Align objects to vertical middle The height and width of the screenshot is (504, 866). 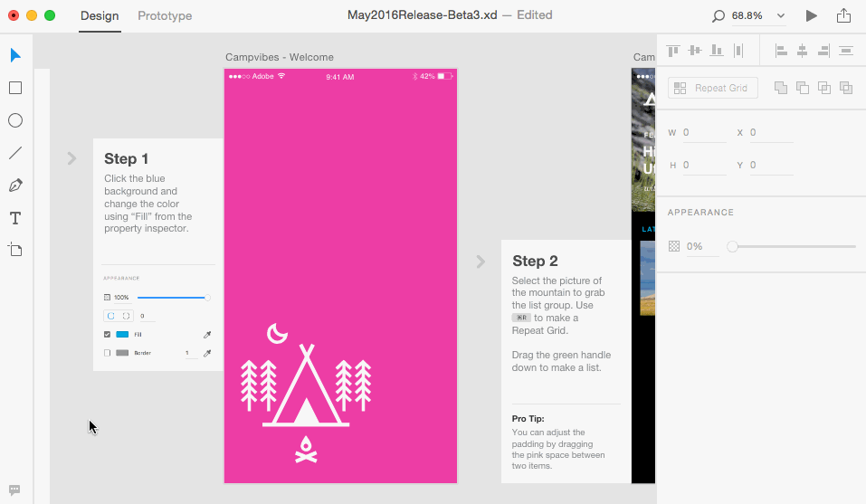point(695,51)
